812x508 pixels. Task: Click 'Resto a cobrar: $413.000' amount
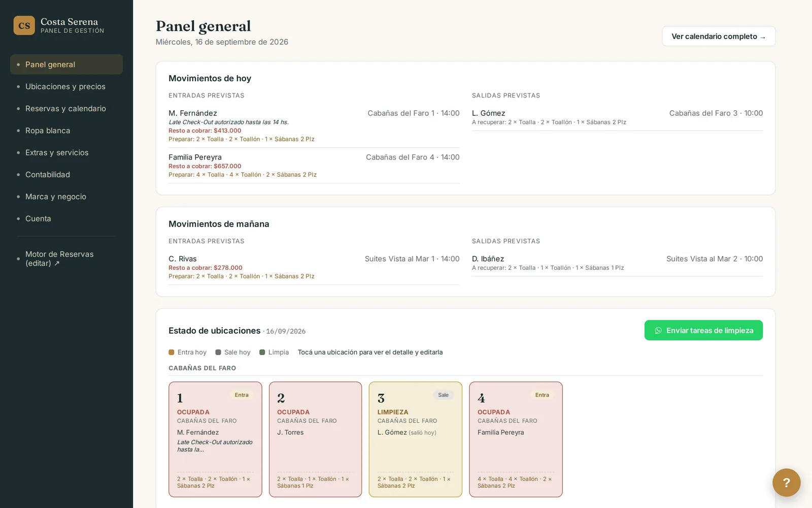pyautogui.click(x=205, y=131)
